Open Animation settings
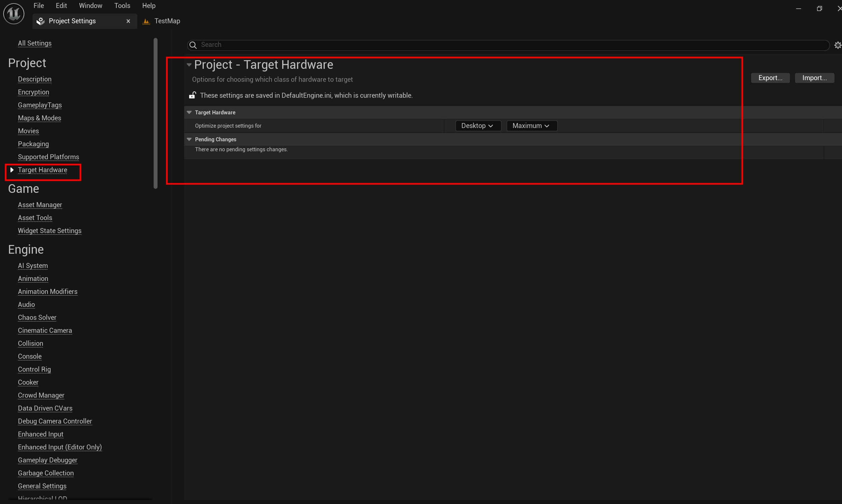This screenshot has height=504, width=842. pos(33,279)
